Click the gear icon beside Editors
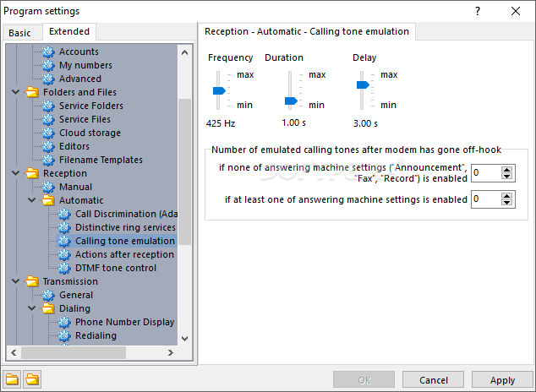The height and width of the screenshot is (392, 536). (48, 146)
